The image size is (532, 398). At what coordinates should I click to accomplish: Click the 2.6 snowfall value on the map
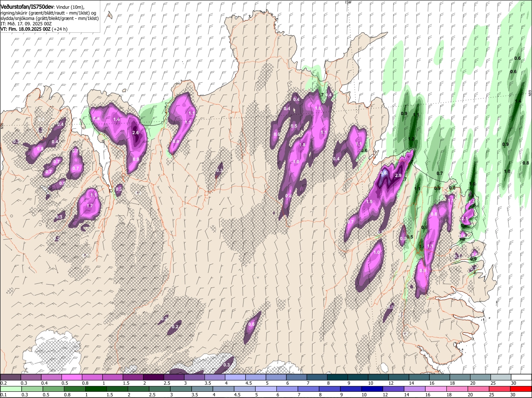coord(135,133)
